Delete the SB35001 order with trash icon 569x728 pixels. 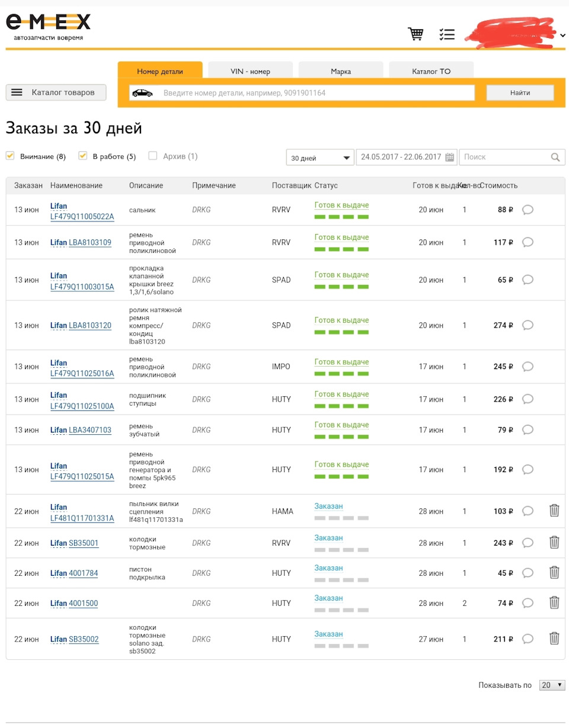[554, 542]
